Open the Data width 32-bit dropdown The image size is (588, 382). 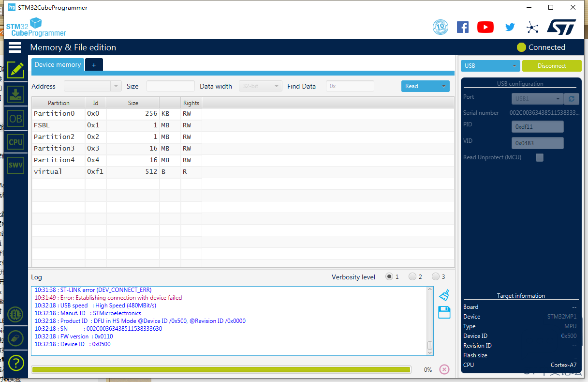pos(261,86)
